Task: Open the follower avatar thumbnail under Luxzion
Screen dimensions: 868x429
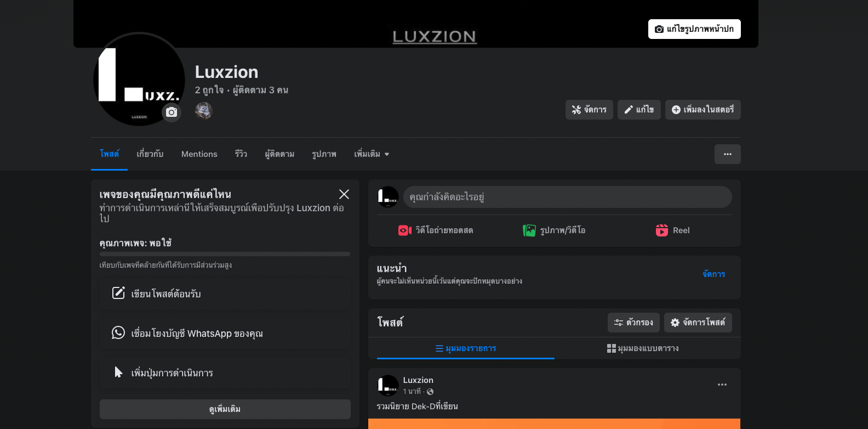Action: point(204,111)
